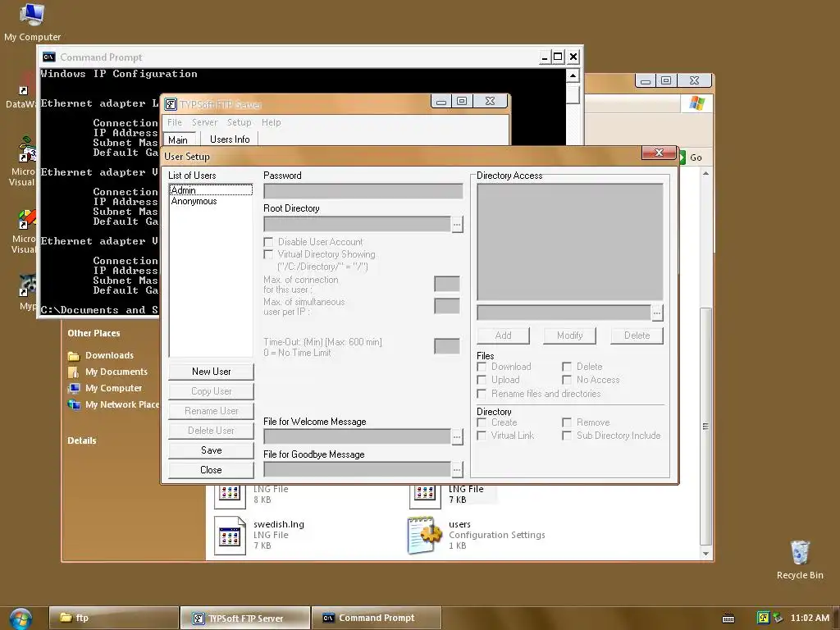Viewport: 840px width, 630px height.
Task: Open the Server menu
Action: click(204, 122)
